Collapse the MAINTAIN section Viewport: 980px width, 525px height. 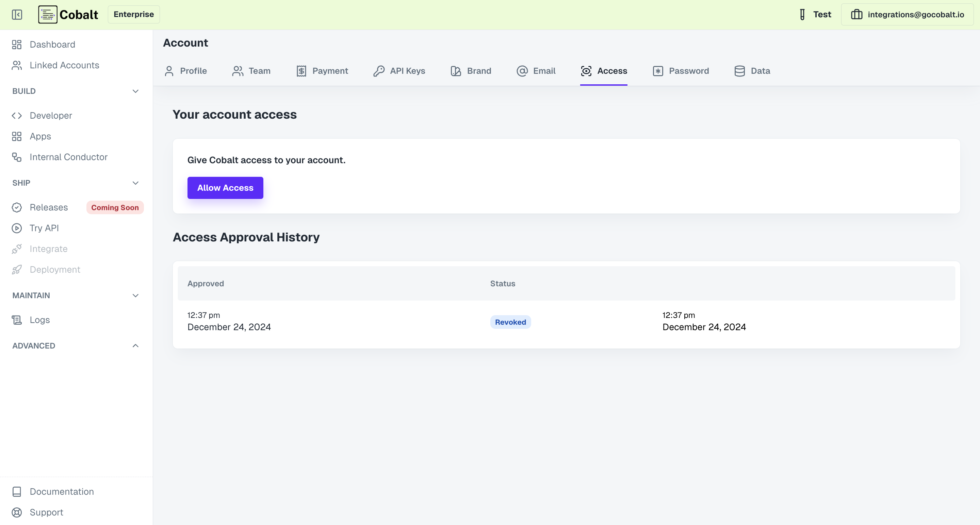tap(135, 295)
